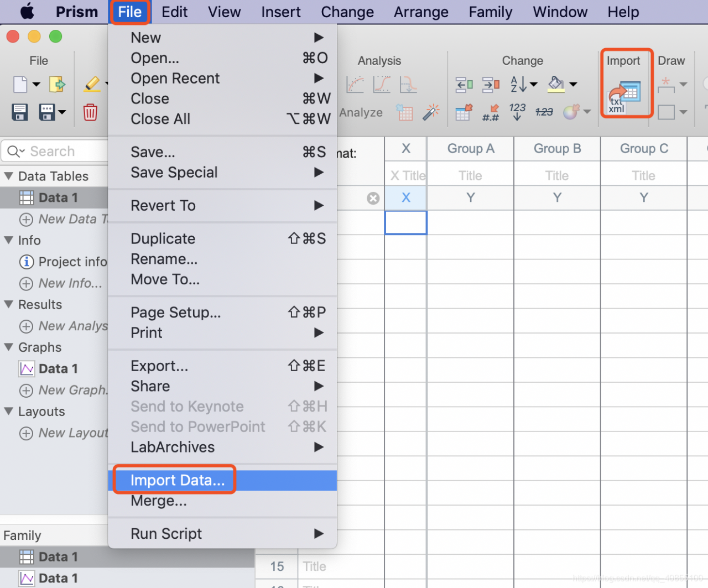
Task: Open dropdown arrow beside new file icon
Action: pos(36,85)
